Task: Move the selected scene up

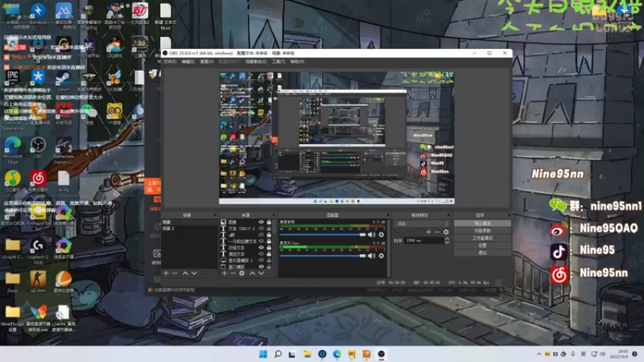Action: point(185,273)
